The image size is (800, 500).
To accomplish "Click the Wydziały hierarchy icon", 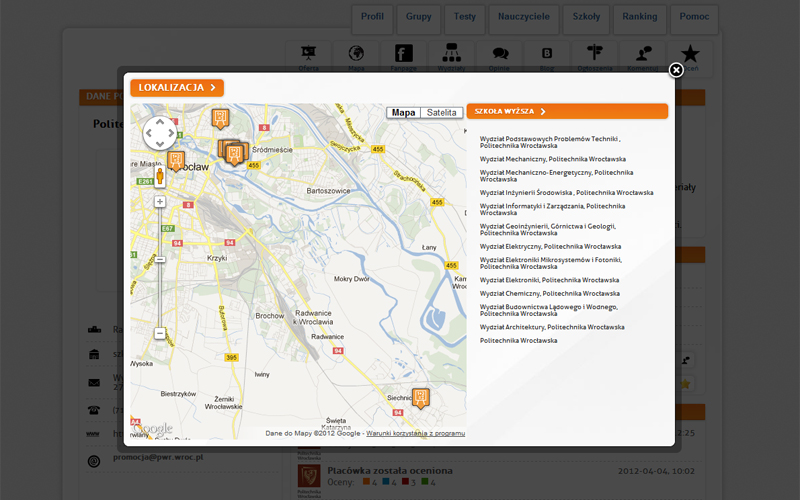I will click(452, 53).
